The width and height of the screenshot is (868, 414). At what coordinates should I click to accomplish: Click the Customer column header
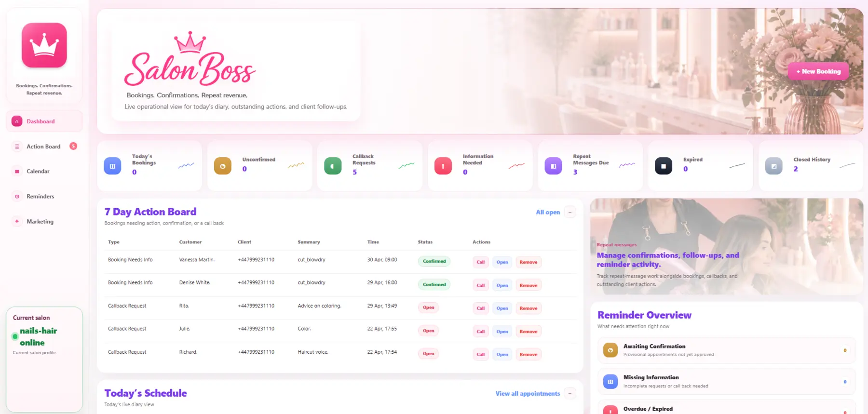coord(190,242)
